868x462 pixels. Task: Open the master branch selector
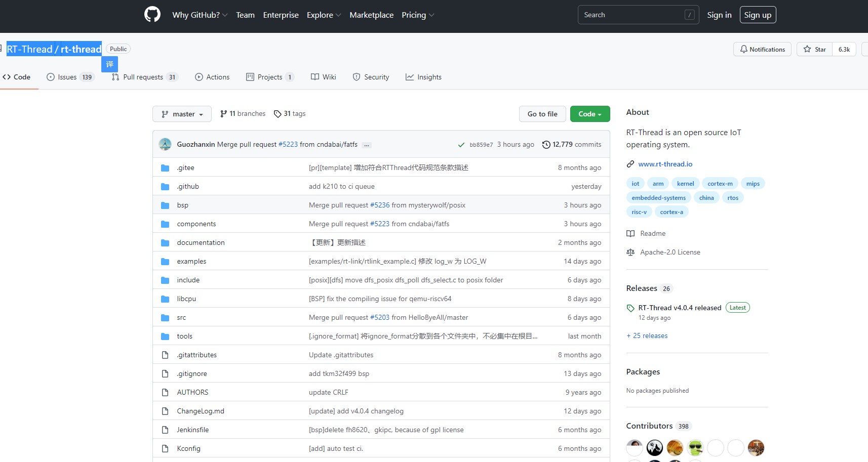182,114
